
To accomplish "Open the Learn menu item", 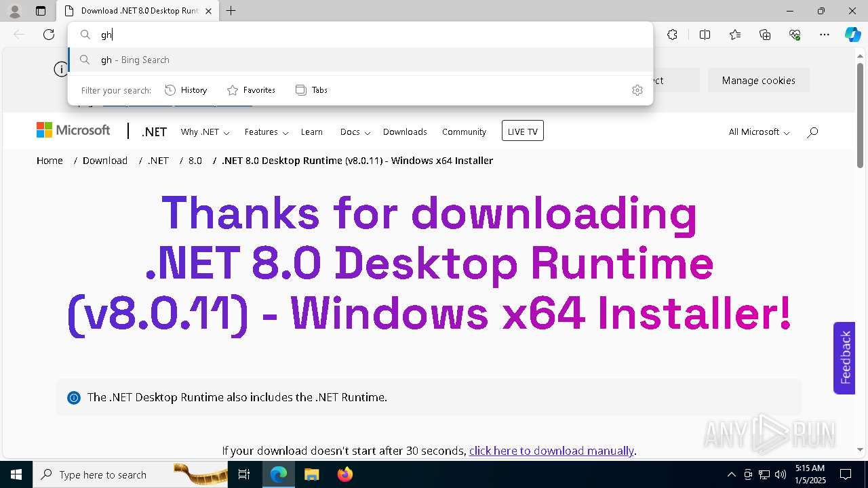I will tap(312, 132).
